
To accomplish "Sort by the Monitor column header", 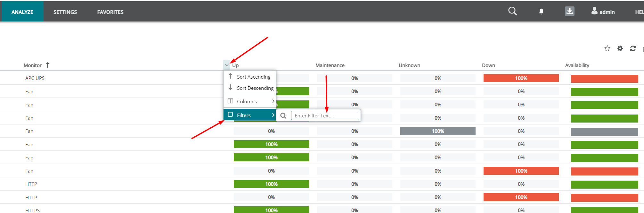I will [x=33, y=65].
